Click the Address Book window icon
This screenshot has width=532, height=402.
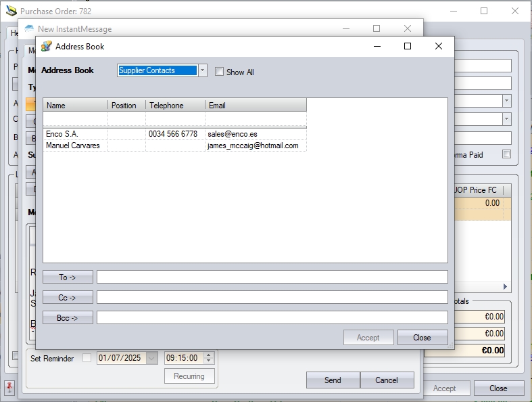[x=46, y=46]
